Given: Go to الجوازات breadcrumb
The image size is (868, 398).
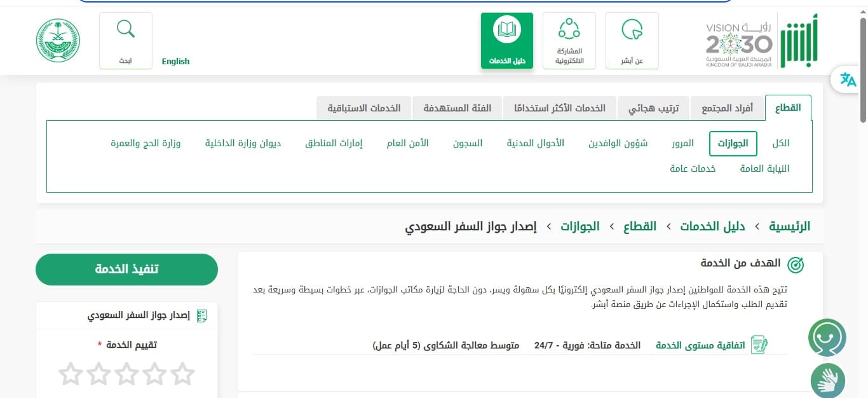Looking at the screenshot, I should pos(580,226).
